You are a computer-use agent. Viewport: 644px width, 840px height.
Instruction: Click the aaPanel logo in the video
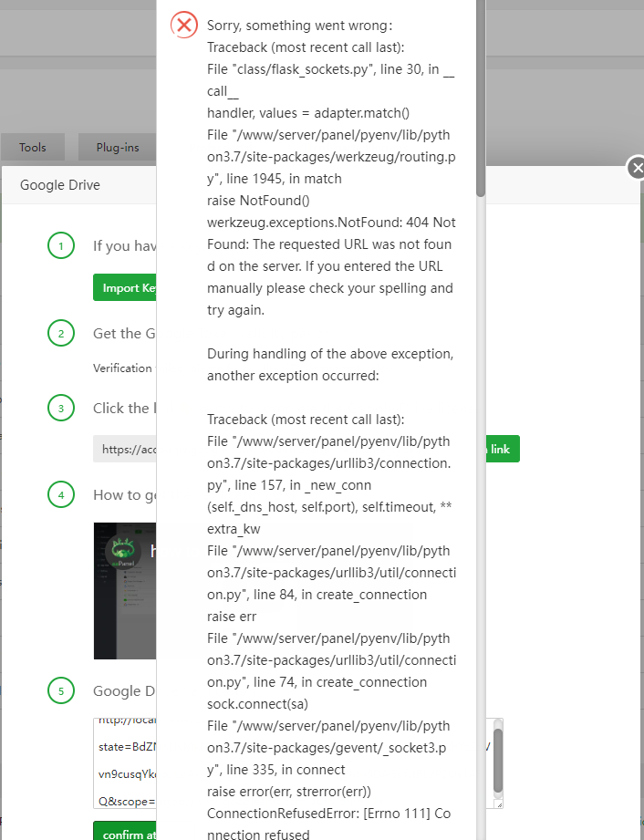(x=119, y=550)
